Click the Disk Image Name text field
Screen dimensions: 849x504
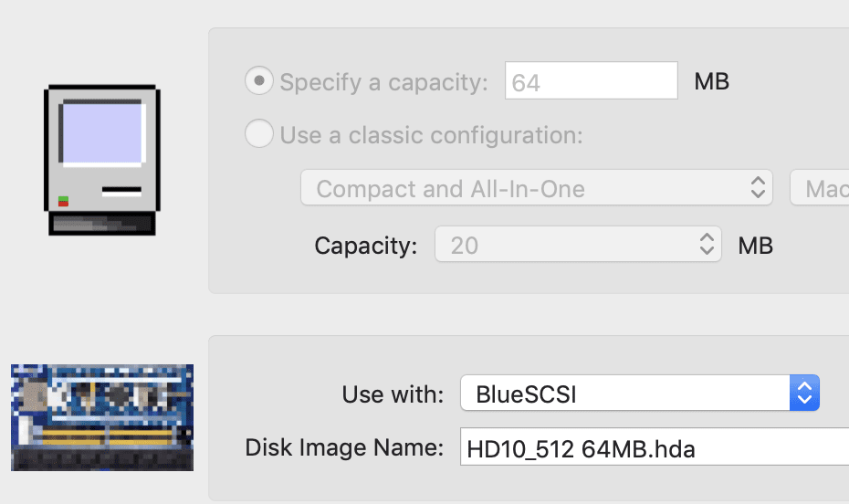click(x=654, y=448)
